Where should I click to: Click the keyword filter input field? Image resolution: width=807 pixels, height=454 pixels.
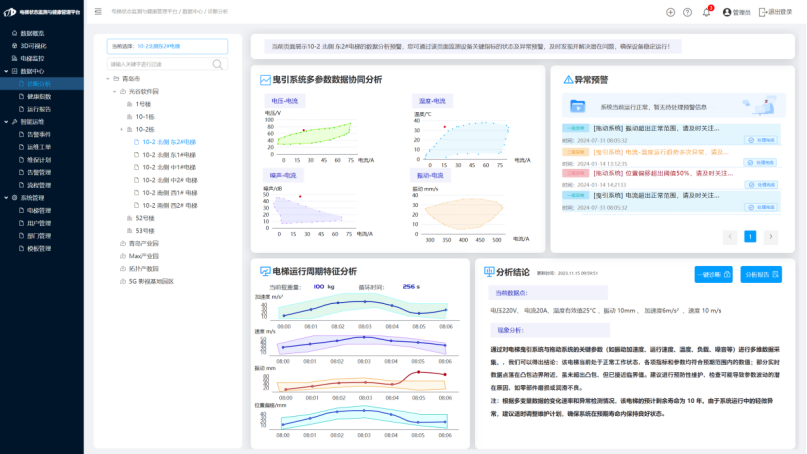pos(158,64)
